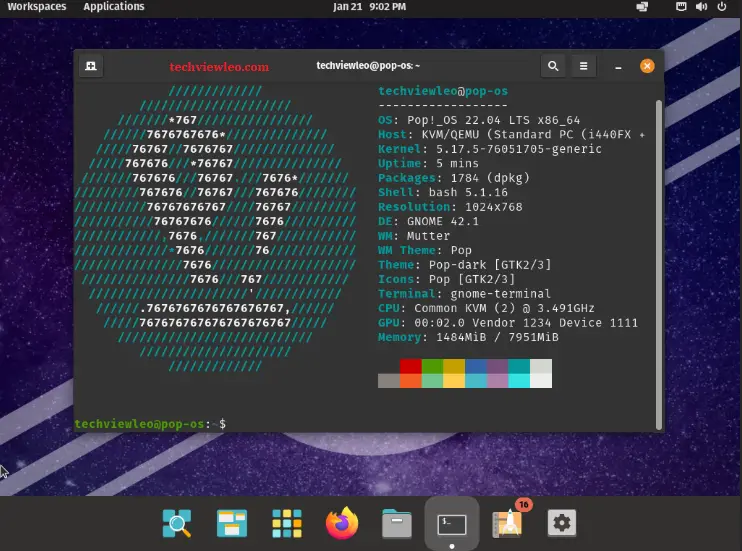
Task: Click the Icons: Pop [GTK2/3] line
Action: (x=447, y=279)
